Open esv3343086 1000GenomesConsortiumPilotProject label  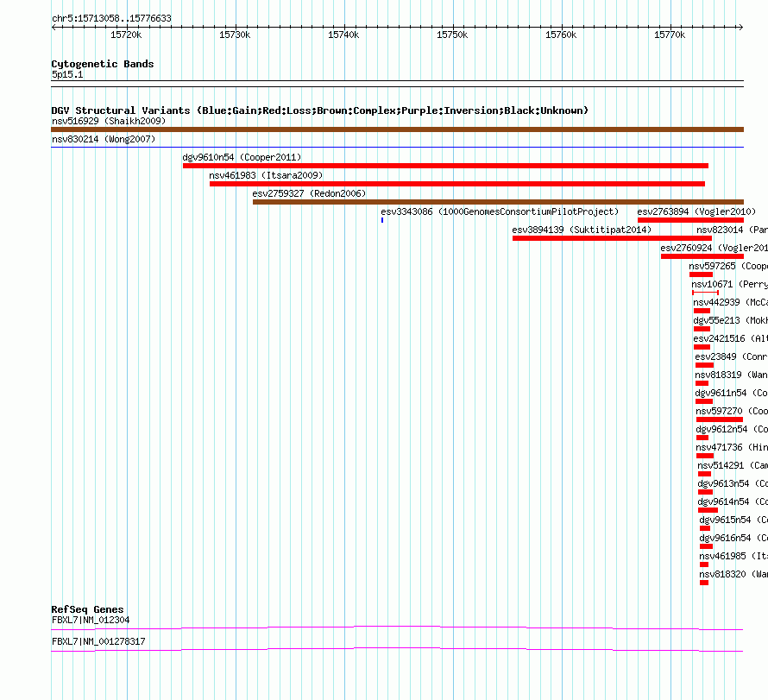click(x=500, y=211)
